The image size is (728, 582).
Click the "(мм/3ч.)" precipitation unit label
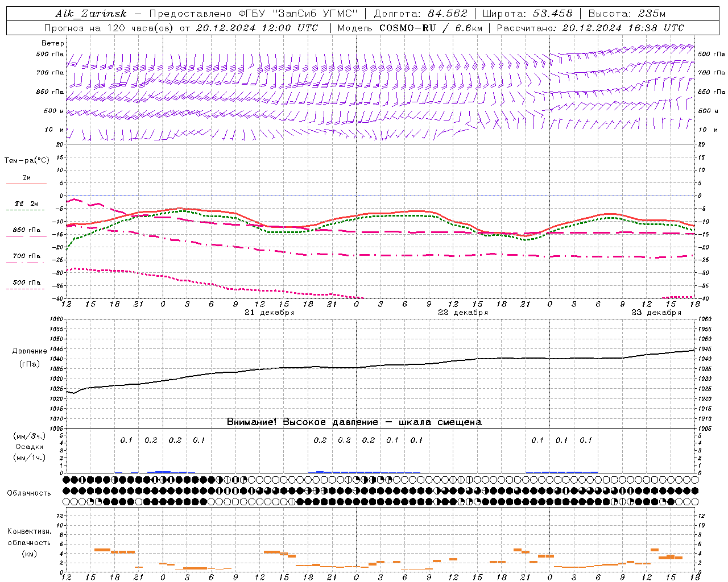pyautogui.click(x=30, y=436)
